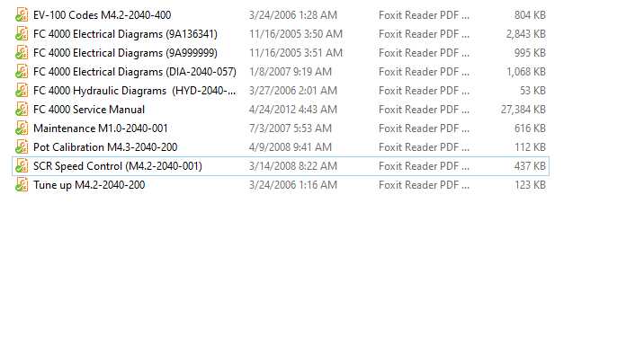Click the PDF icon beside SCR Speed Control
This screenshot has height=363, width=644.
pyautogui.click(x=22, y=166)
